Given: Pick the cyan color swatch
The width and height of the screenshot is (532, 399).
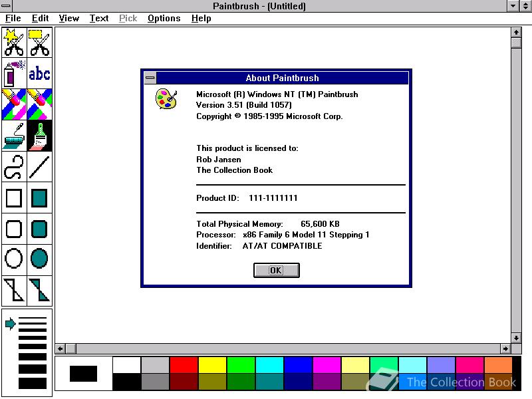Looking at the screenshot, I should click(x=270, y=364).
